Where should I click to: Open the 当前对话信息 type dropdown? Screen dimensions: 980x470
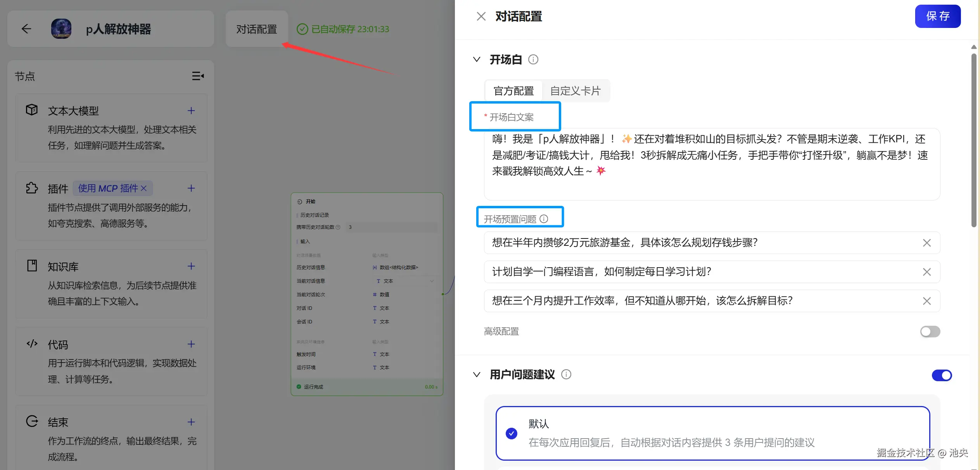432,281
